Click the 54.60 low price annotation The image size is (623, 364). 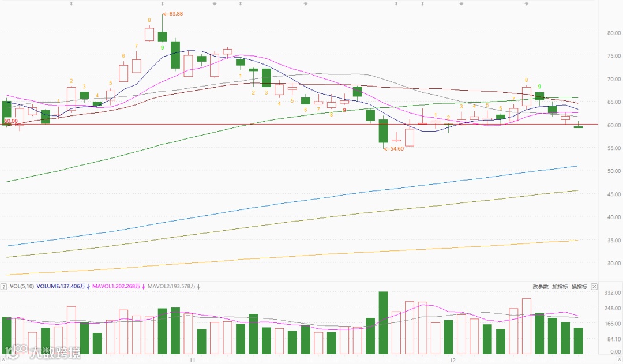coord(394,149)
